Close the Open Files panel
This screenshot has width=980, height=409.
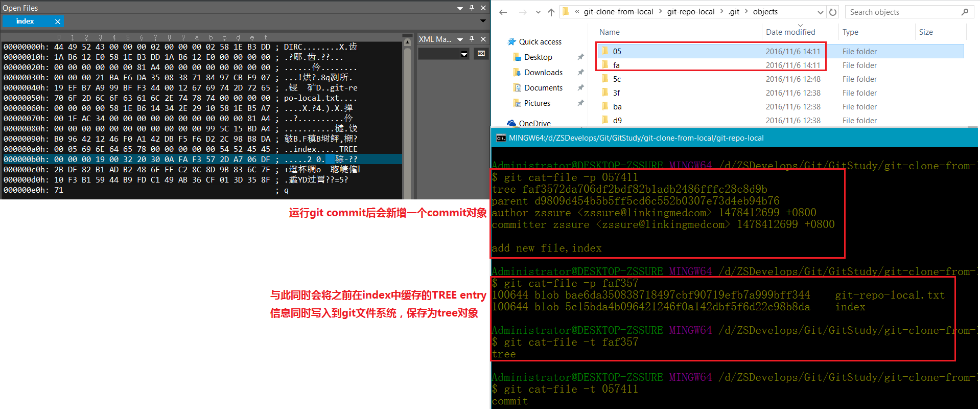pyautogui.click(x=483, y=8)
